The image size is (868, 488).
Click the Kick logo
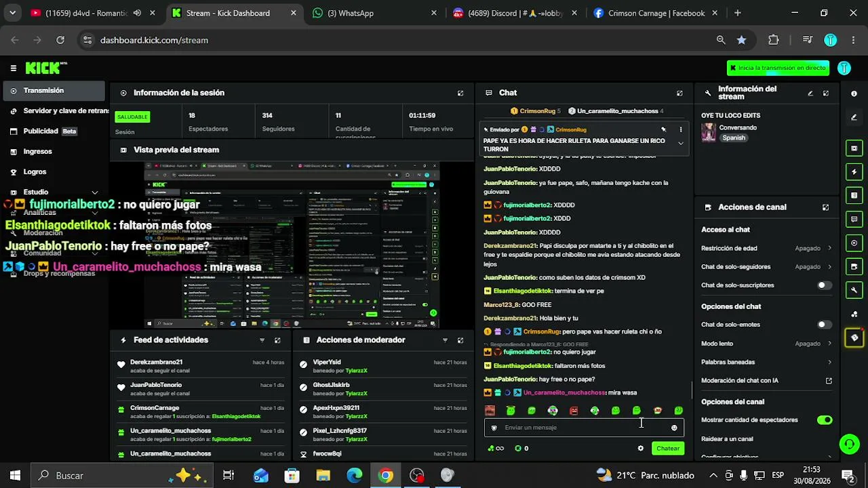(46, 68)
